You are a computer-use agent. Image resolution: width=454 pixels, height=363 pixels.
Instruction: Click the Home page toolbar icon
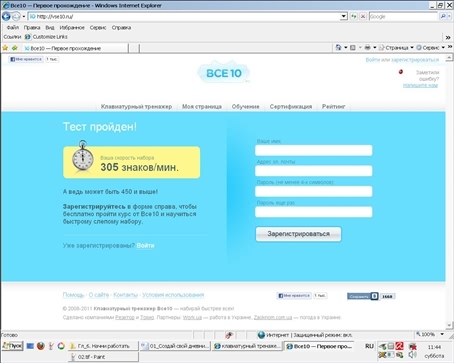339,47
